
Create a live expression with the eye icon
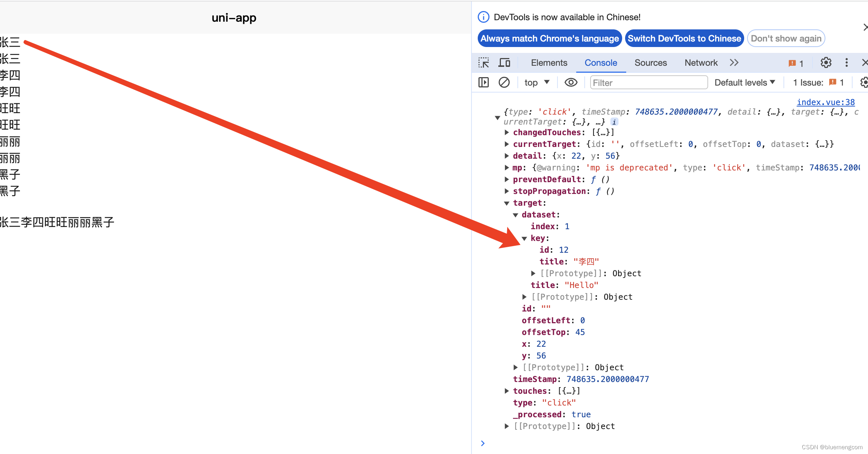(x=570, y=82)
